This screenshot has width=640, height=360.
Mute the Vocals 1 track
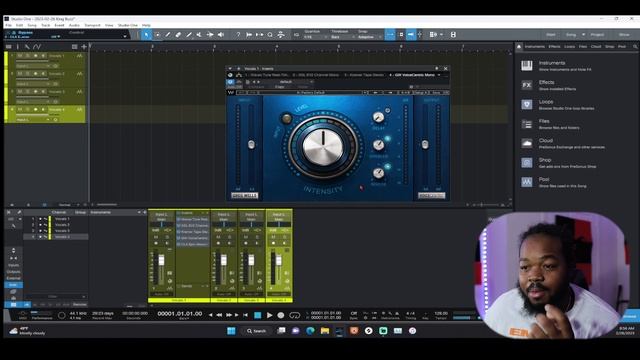pos(20,56)
